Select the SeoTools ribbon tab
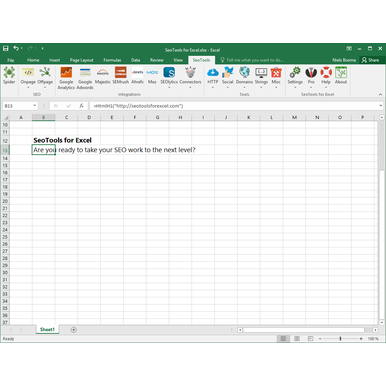Screen dimensions: 386x386 201,60
